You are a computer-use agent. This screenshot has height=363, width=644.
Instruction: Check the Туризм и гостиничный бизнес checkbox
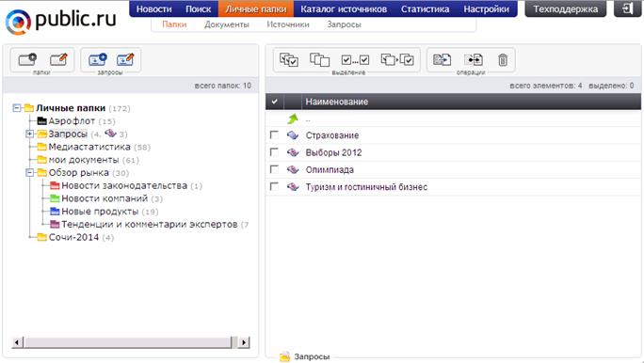274,186
